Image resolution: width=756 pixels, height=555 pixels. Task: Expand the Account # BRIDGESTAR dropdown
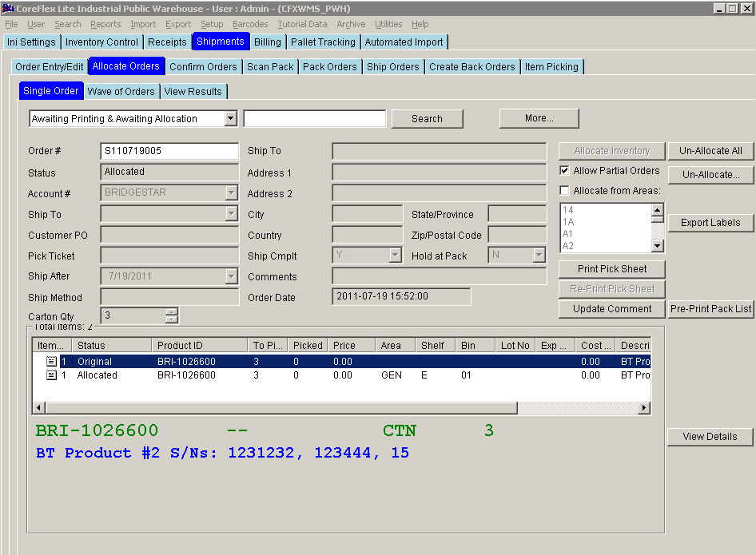point(232,192)
